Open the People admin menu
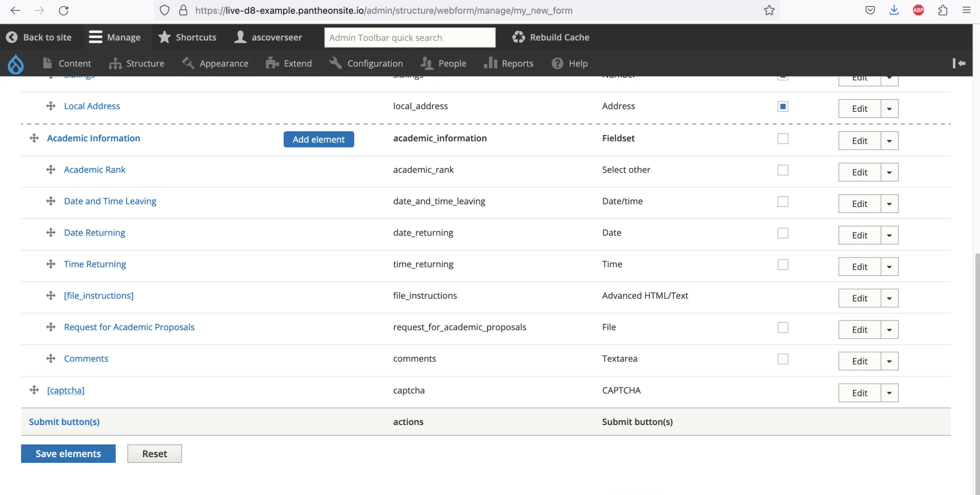Image resolution: width=980 pixels, height=495 pixels. pyautogui.click(x=443, y=63)
